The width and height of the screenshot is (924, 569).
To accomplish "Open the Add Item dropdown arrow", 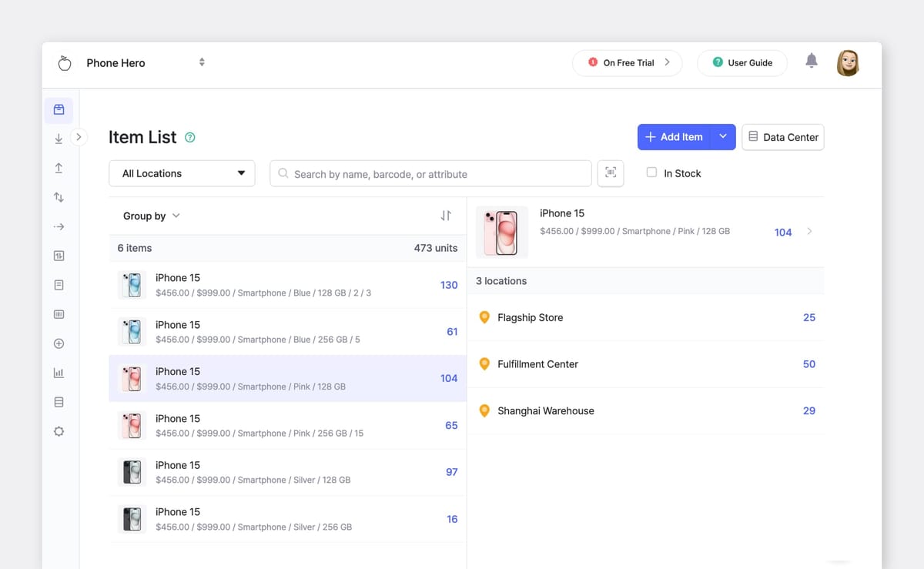I will [723, 137].
